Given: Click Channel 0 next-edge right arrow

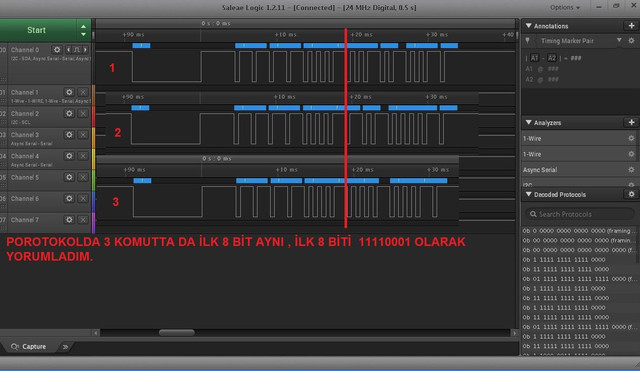Looking at the screenshot, I should pos(85,50).
